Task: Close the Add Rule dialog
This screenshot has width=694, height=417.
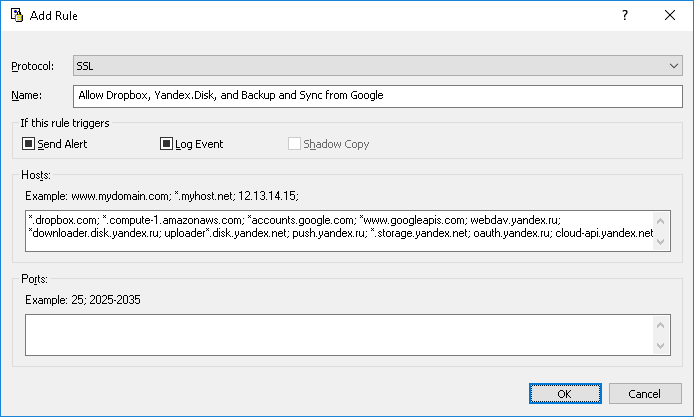Action: [670, 16]
